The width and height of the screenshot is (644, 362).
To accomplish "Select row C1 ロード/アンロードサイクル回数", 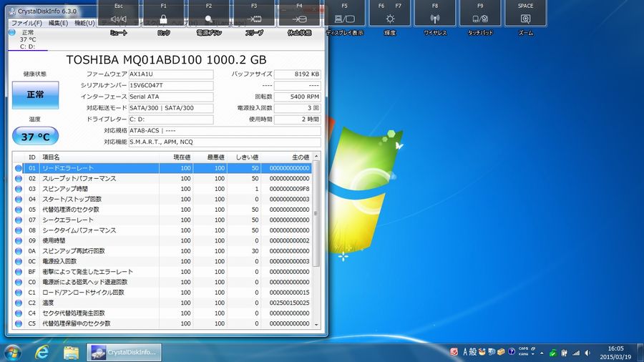I will 162,293.
